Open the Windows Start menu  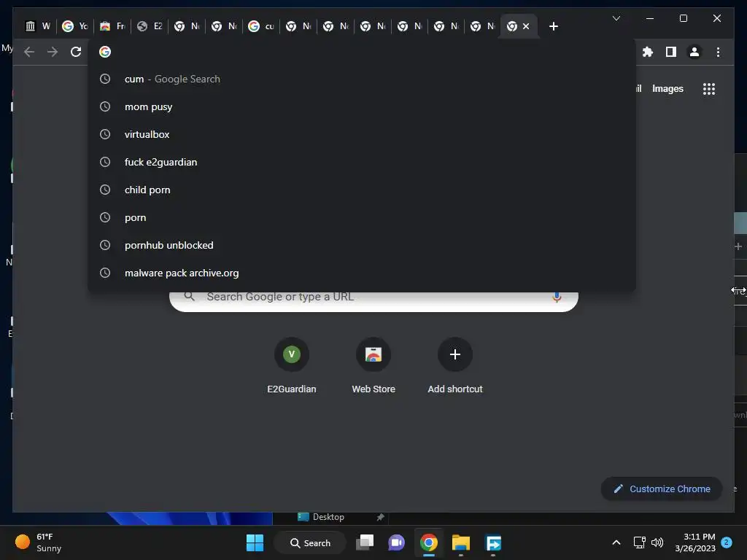[x=255, y=542]
